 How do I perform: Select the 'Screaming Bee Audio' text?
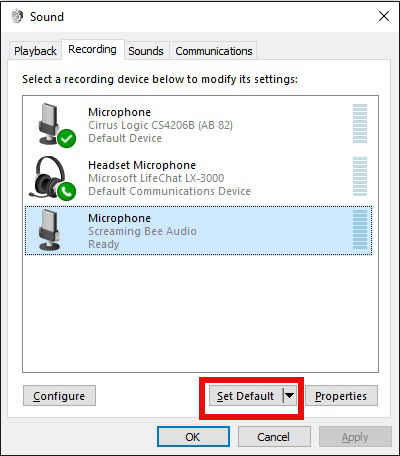tap(142, 231)
